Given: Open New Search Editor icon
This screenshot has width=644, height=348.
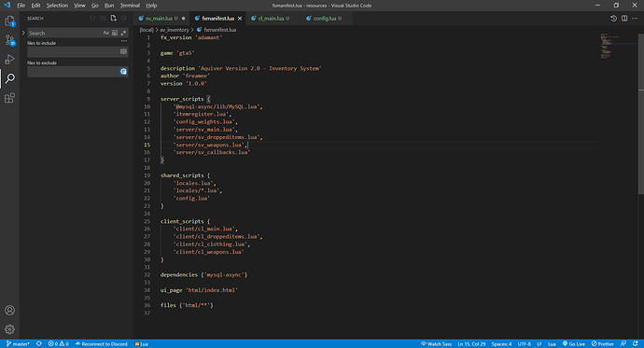Looking at the screenshot, I should pyautogui.click(x=114, y=18).
